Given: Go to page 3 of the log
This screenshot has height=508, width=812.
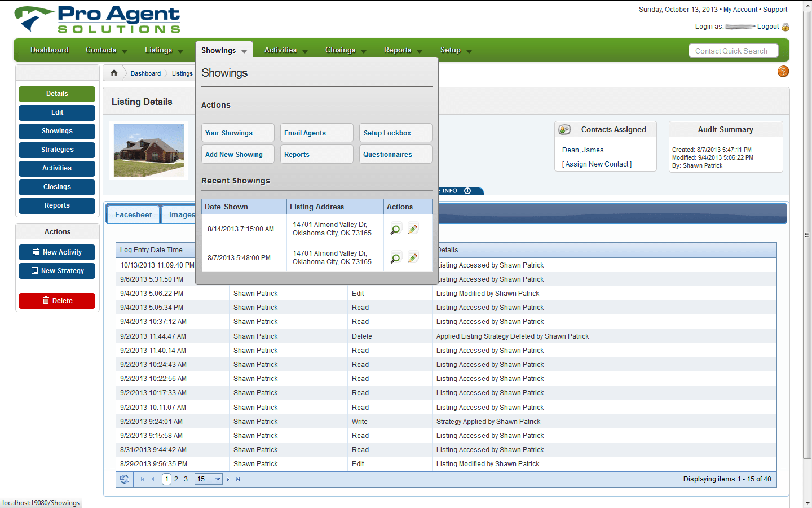Looking at the screenshot, I should click(x=186, y=479).
